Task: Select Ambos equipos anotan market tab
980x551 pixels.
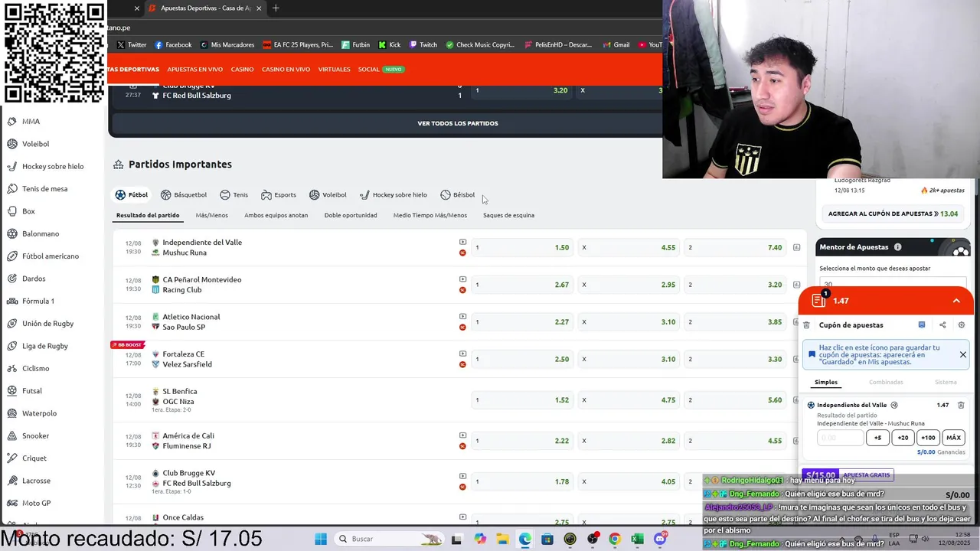Action: (276, 215)
